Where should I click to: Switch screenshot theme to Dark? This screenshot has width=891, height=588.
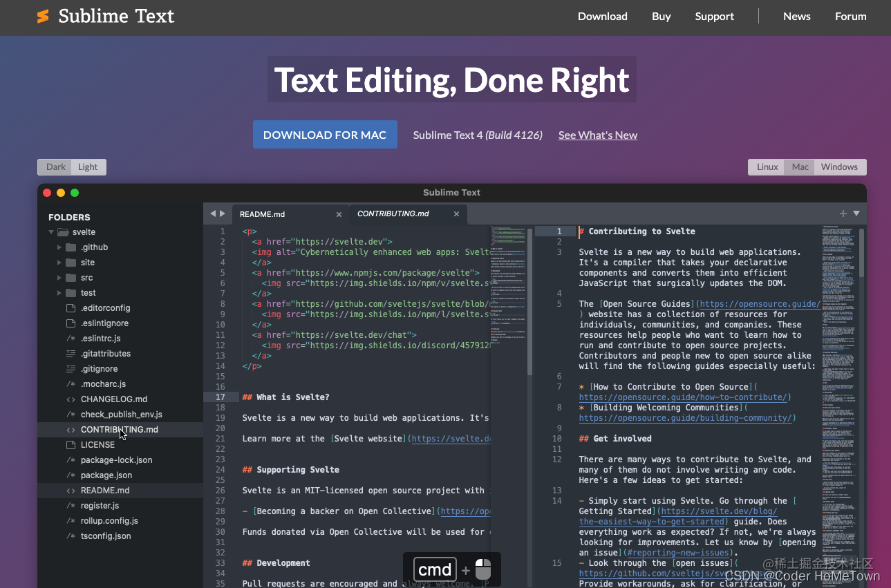pyautogui.click(x=55, y=167)
